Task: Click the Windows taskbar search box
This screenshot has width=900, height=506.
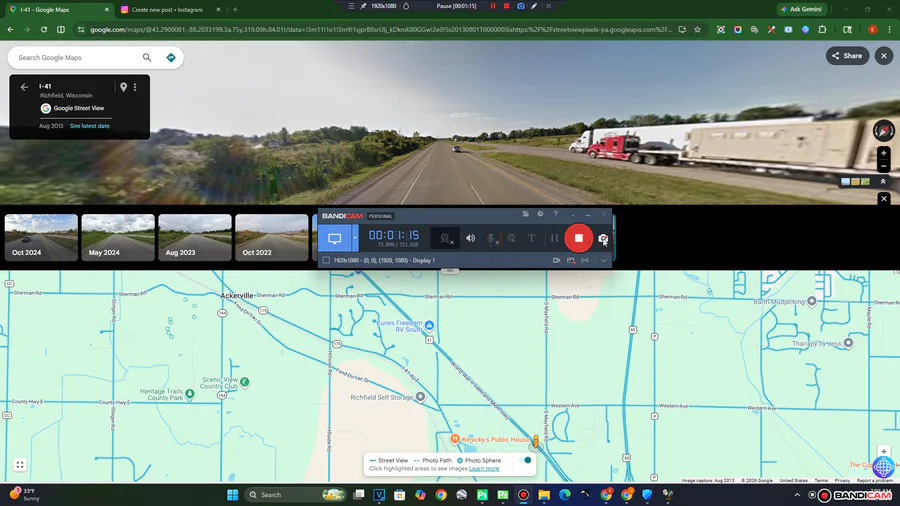Action: pos(296,495)
